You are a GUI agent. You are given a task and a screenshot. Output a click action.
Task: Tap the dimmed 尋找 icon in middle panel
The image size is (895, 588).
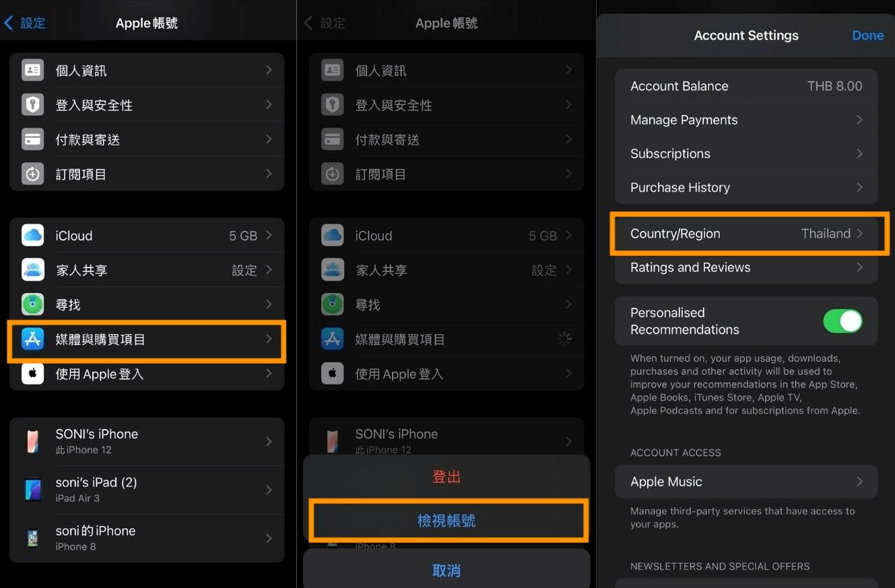point(332,304)
